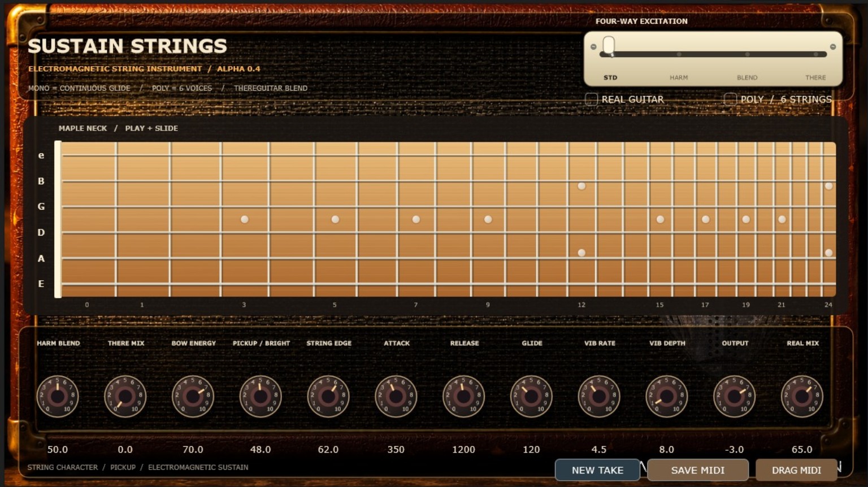Click the low E string label
868x487 pixels.
(x=41, y=284)
